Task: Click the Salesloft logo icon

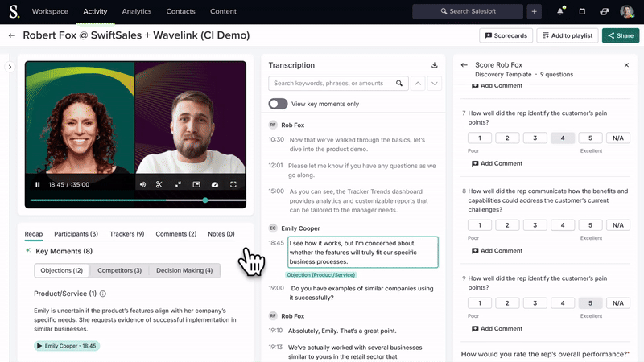Action: pos(14,11)
